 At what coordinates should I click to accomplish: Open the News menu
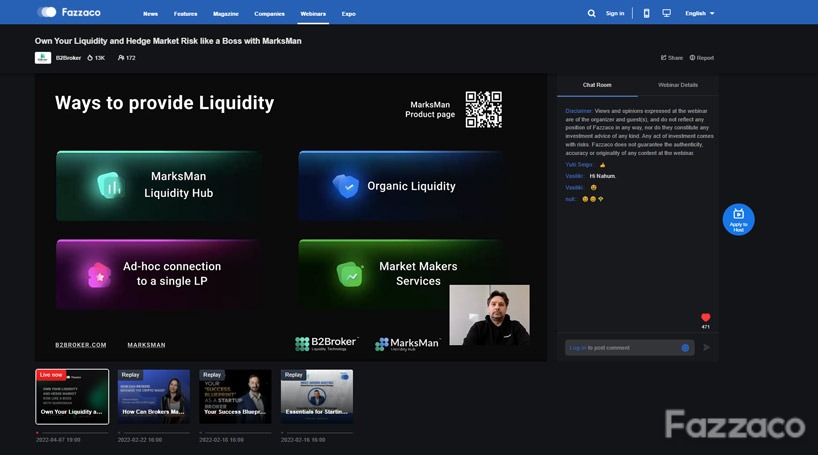pyautogui.click(x=150, y=14)
